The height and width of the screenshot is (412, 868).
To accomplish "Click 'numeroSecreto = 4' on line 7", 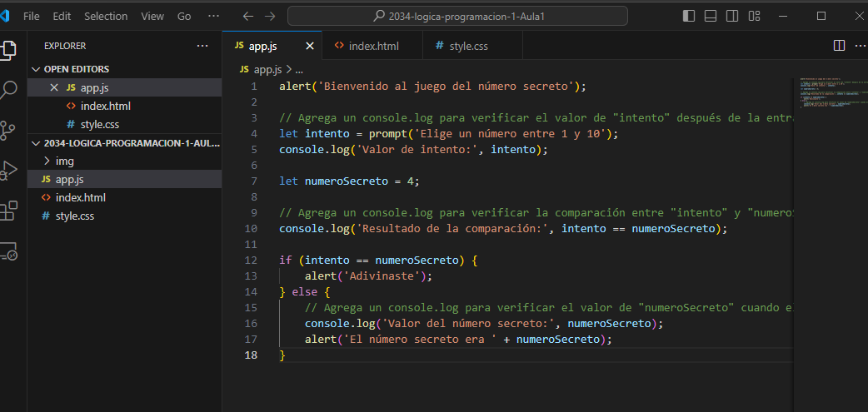I will pyautogui.click(x=361, y=181).
